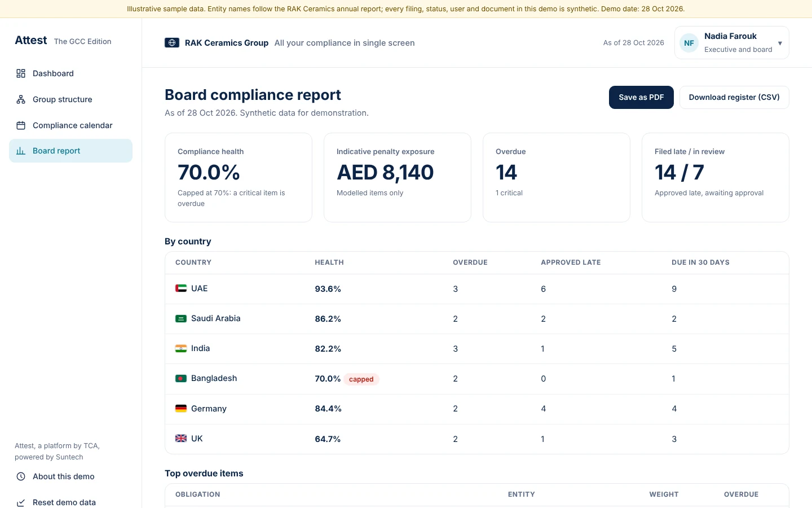Open the Dashboard page

70,73
